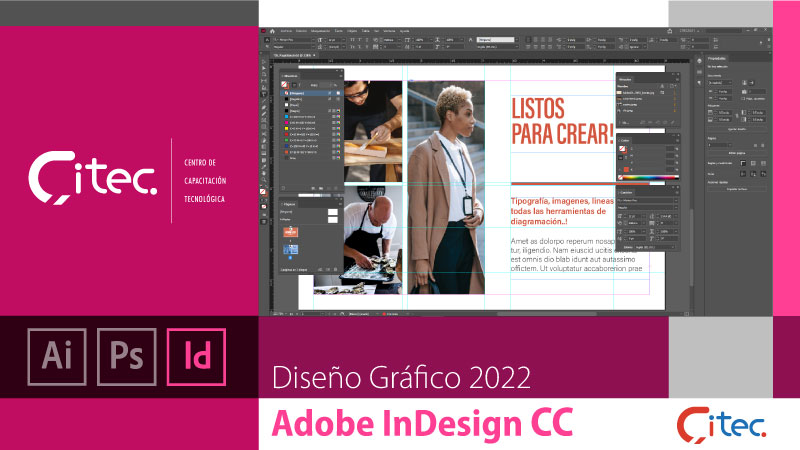Toggle the fill box in the Color panel
The image size is (800, 450).
[622, 151]
